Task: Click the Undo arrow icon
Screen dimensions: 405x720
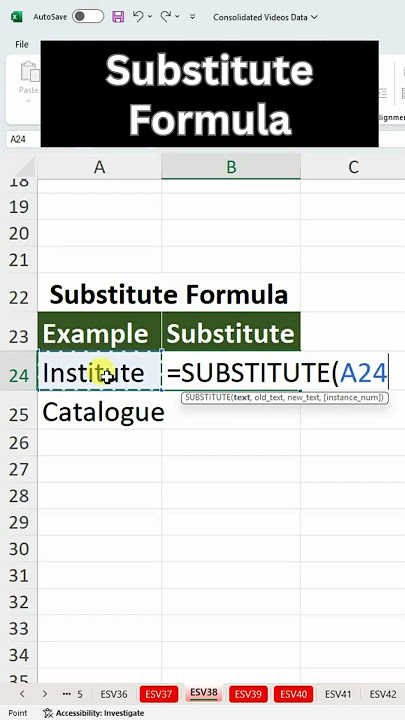Action: coord(138,17)
